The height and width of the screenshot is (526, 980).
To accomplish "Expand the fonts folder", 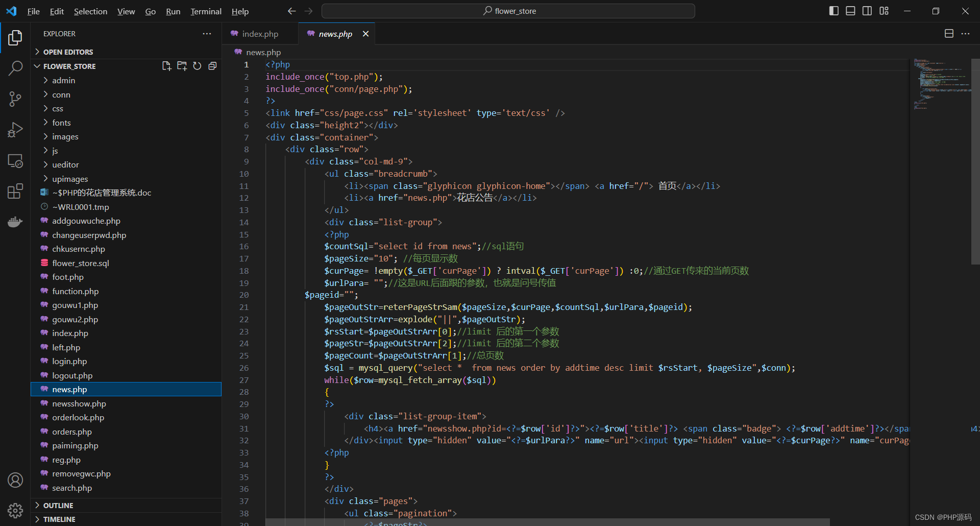I will (126, 123).
